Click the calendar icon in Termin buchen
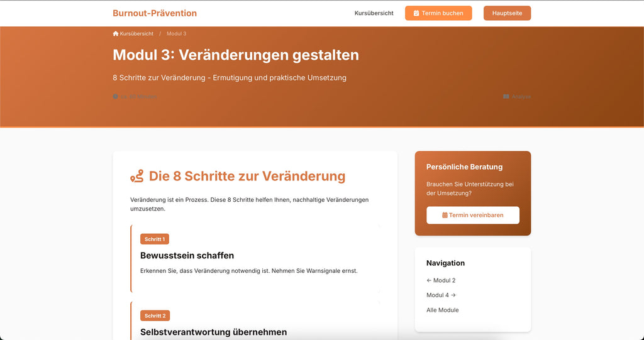This screenshot has width=644, height=340. point(416,13)
